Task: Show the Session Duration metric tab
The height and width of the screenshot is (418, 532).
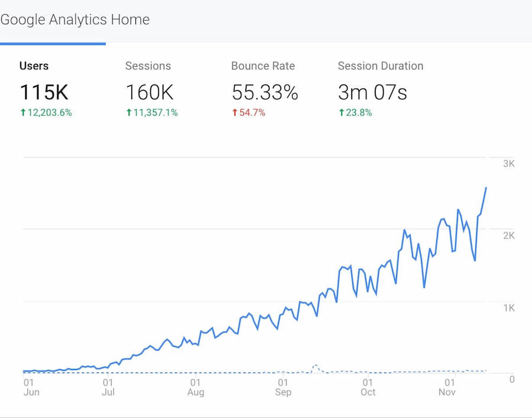Action: [380, 66]
